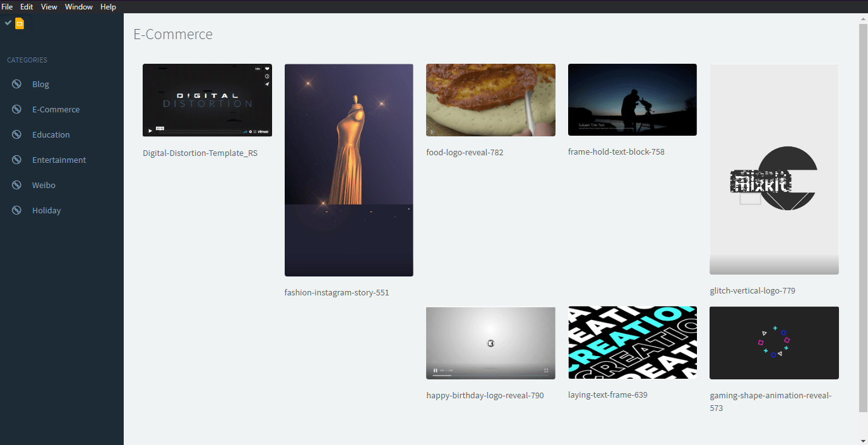Click the yellow slides logo icon

(20, 24)
